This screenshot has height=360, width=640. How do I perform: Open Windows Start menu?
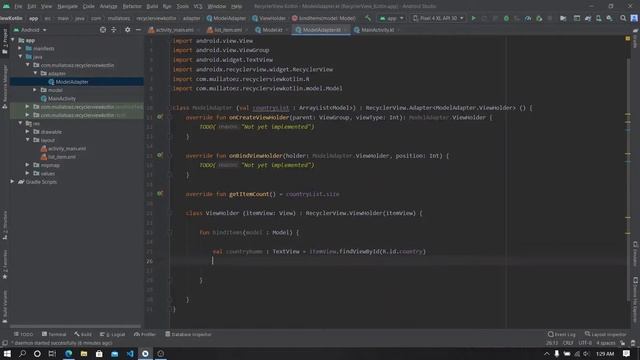tap(7, 353)
